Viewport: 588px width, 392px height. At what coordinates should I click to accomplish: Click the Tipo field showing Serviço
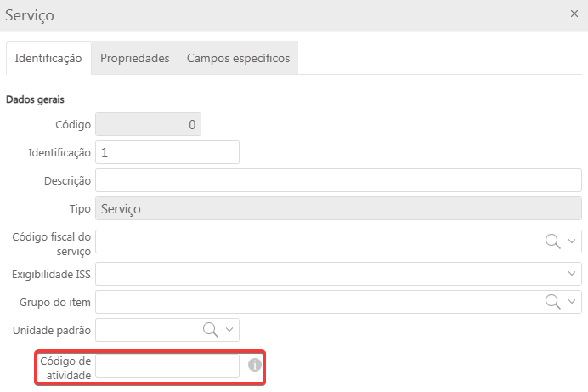(x=338, y=209)
